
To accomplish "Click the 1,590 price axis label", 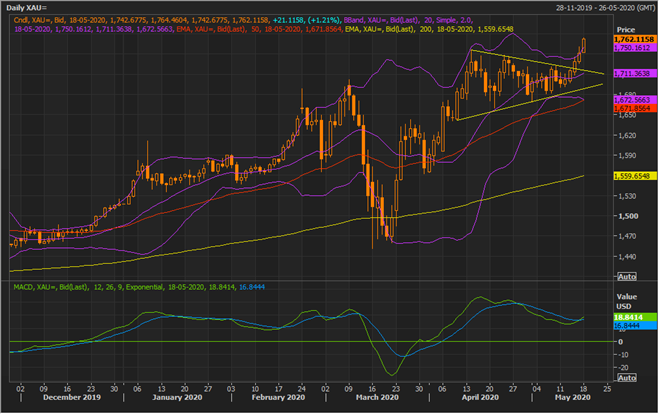I will (627, 156).
